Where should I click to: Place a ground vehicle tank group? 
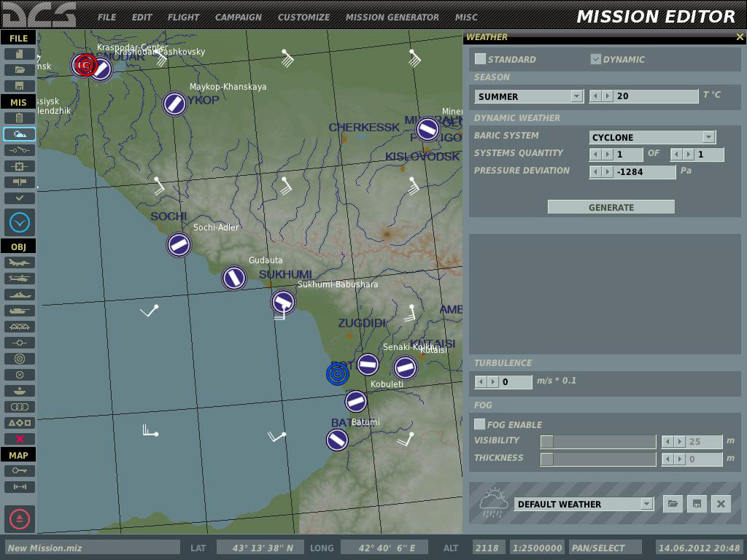[x=19, y=311]
